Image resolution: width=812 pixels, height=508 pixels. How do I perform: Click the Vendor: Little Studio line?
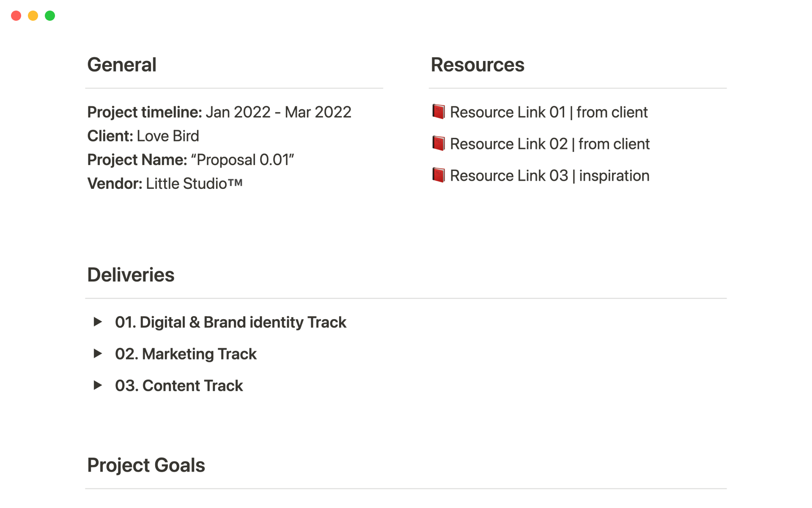click(165, 183)
